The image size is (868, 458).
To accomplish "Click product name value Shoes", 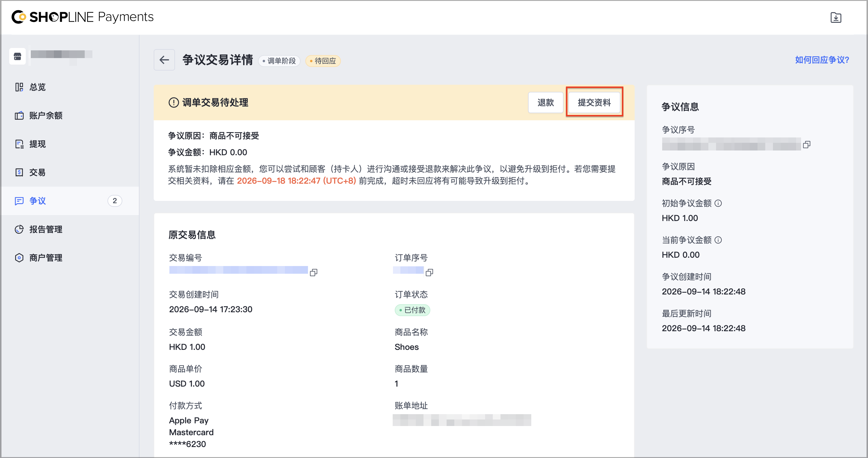I will click(x=406, y=347).
